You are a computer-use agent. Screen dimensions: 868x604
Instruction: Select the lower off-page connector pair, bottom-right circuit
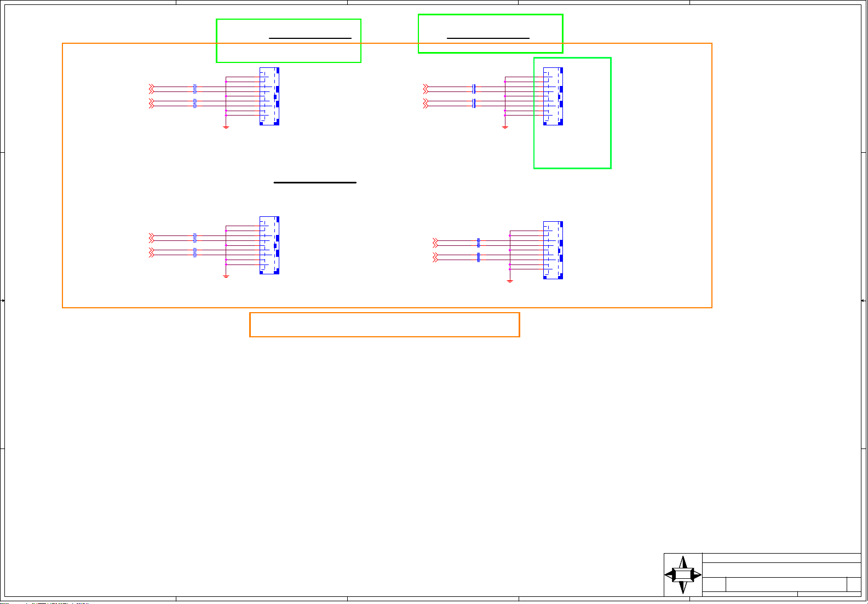[x=436, y=257]
